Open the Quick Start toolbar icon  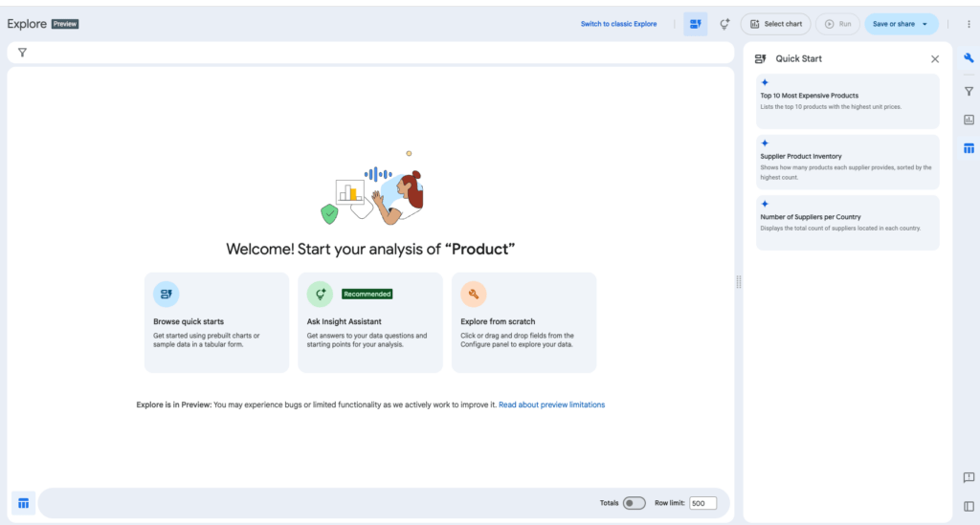pyautogui.click(x=695, y=24)
